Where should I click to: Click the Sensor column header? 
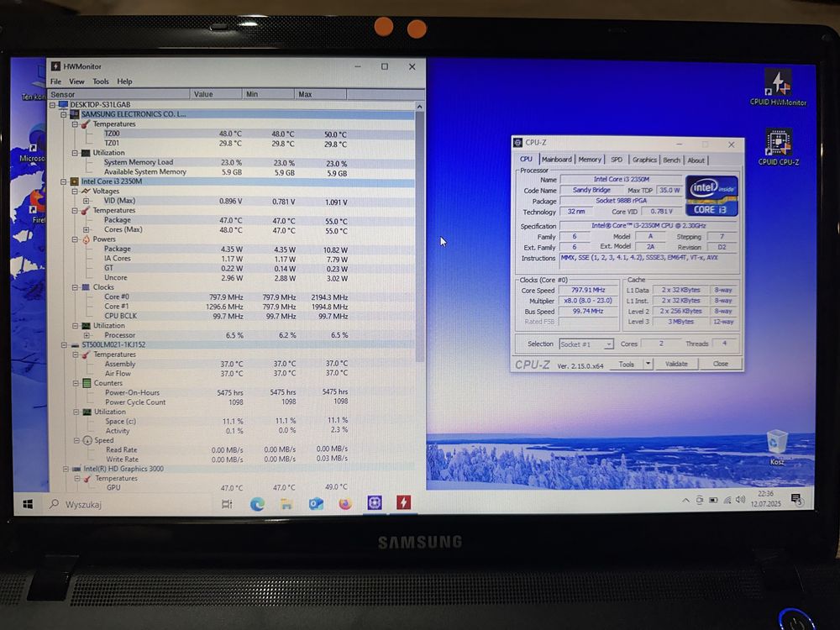118,94
